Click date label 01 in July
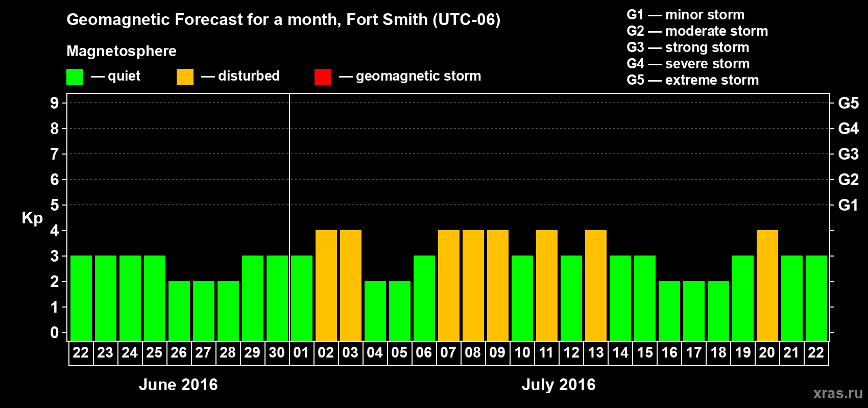The width and height of the screenshot is (868, 408). tap(301, 353)
